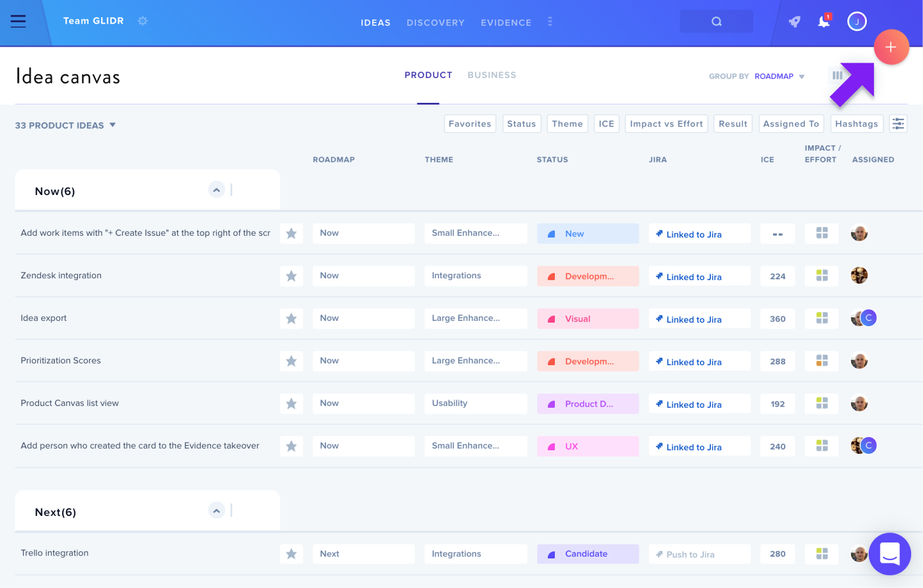Star the Trello integration idea
This screenshot has height=588, width=923.
pos(291,554)
